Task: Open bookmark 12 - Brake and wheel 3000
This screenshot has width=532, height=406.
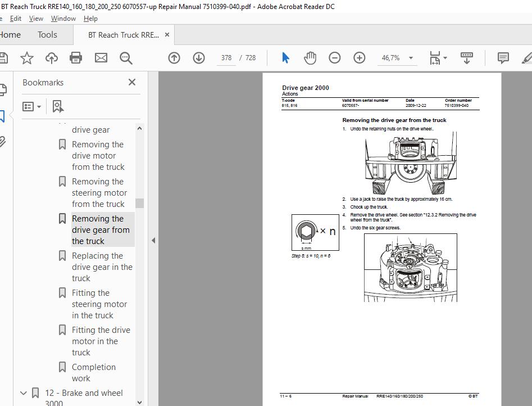Action: pyautogui.click(x=84, y=397)
